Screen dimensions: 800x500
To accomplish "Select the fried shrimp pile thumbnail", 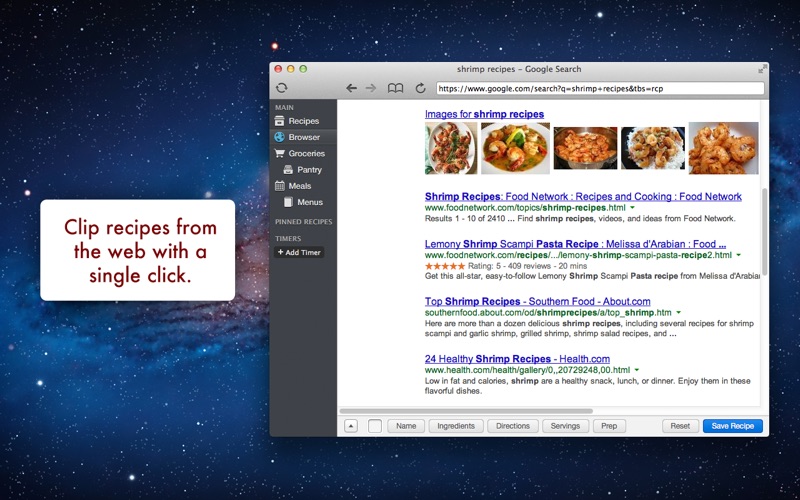I will [723, 148].
